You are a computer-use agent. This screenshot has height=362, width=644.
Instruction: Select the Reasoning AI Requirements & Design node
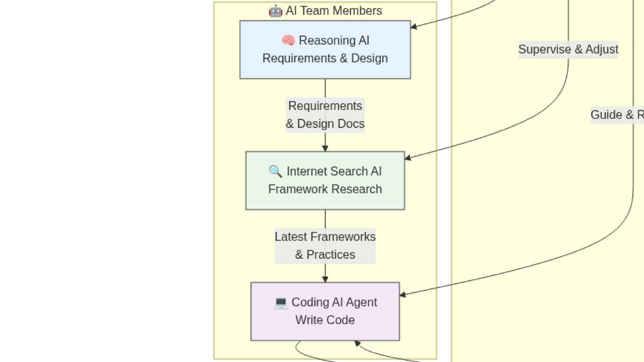click(325, 50)
